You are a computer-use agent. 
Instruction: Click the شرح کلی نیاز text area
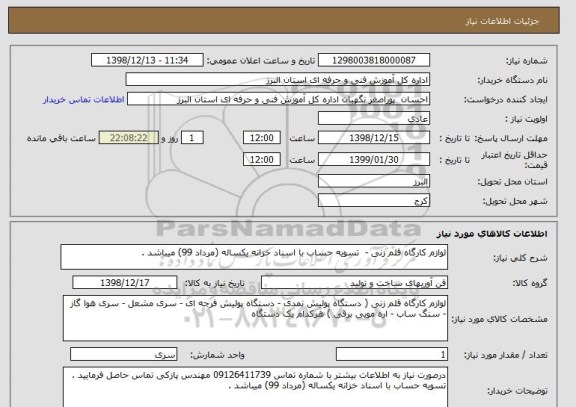[254, 257]
